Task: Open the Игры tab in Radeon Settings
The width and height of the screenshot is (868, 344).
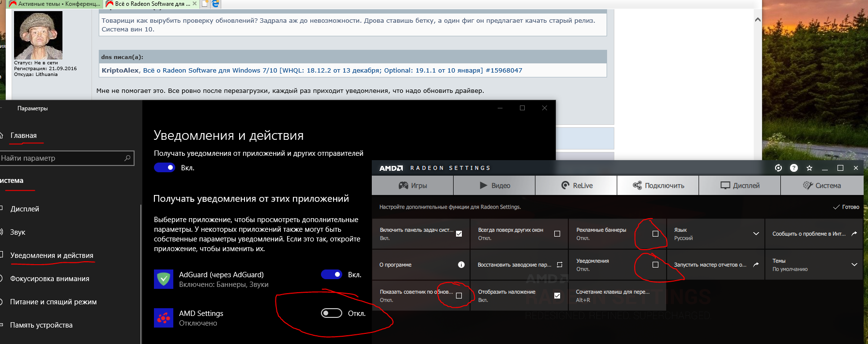Action: point(412,185)
